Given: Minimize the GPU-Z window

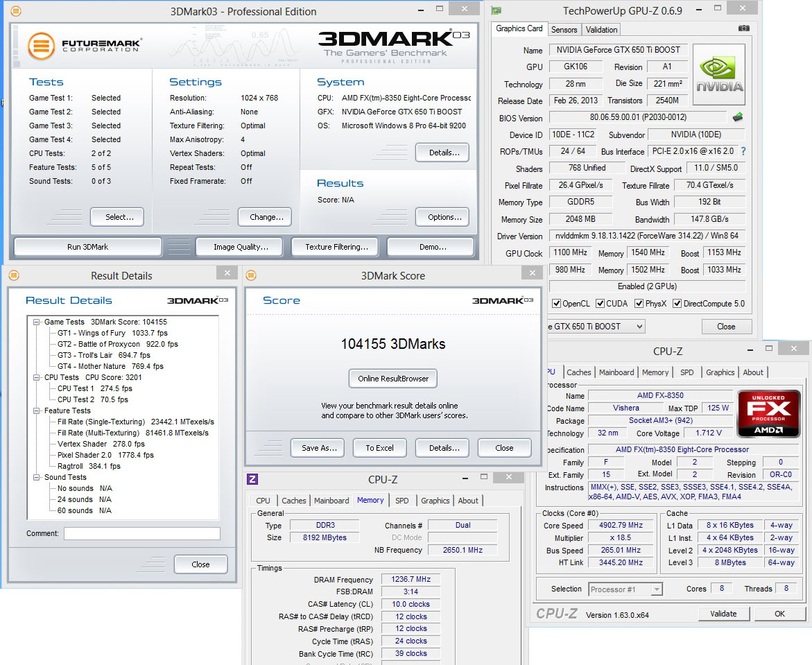Looking at the screenshot, I should [700, 9].
